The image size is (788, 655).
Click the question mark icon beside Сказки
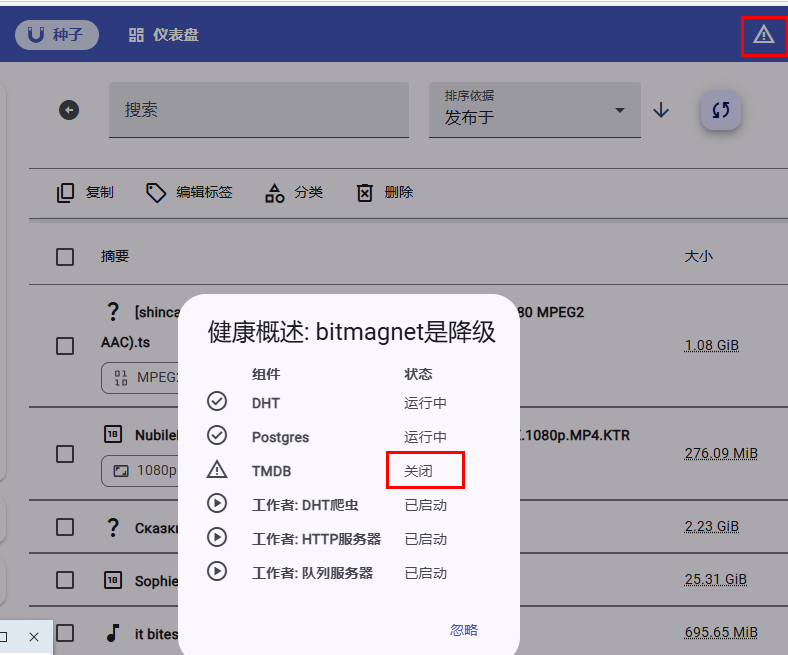113,527
